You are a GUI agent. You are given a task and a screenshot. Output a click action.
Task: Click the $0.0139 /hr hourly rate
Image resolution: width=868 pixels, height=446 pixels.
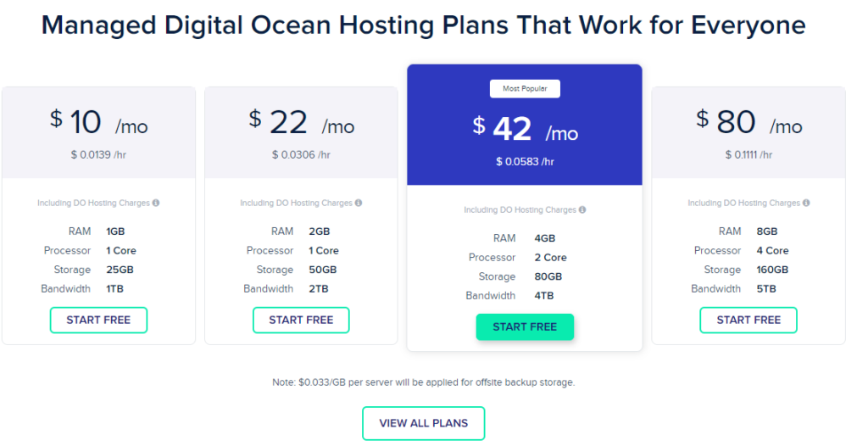pos(98,154)
